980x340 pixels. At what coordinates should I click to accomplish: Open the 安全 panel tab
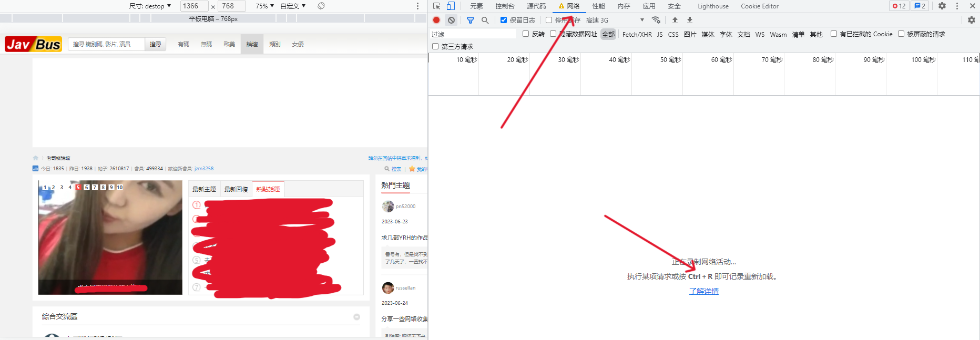[x=674, y=6]
